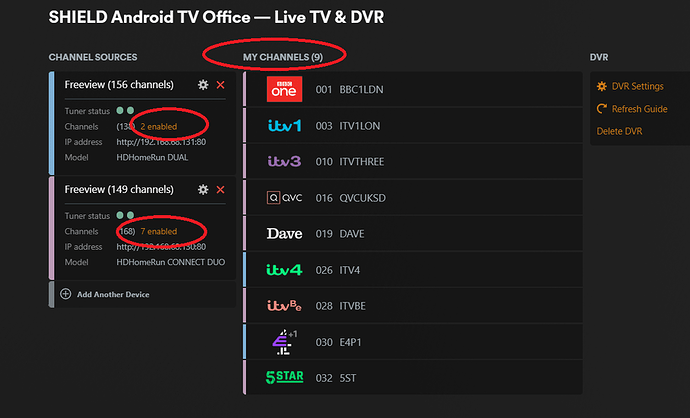The height and width of the screenshot is (418, 690).
Task: Click the IP address of HDHomeRun DUAL
Action: coord(161,142)
